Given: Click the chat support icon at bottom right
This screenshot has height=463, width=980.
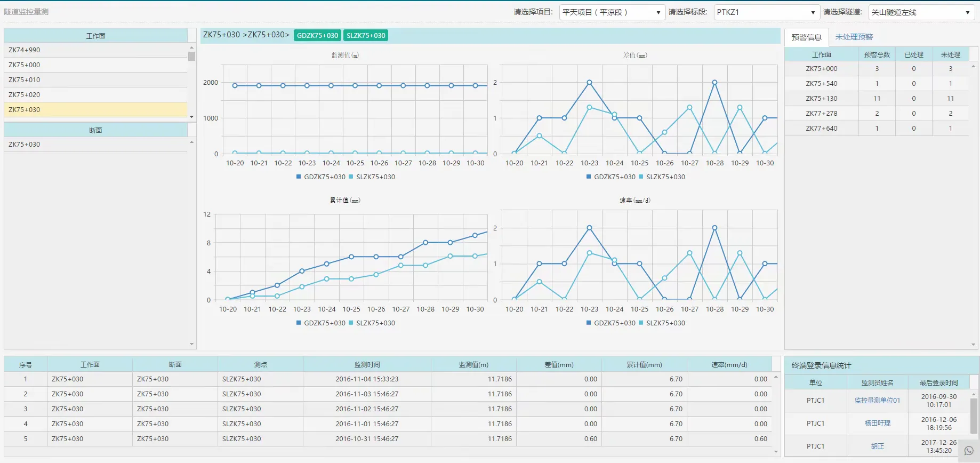Looking at the screenshot, I should pyautogui.click(x=969, y=451).
